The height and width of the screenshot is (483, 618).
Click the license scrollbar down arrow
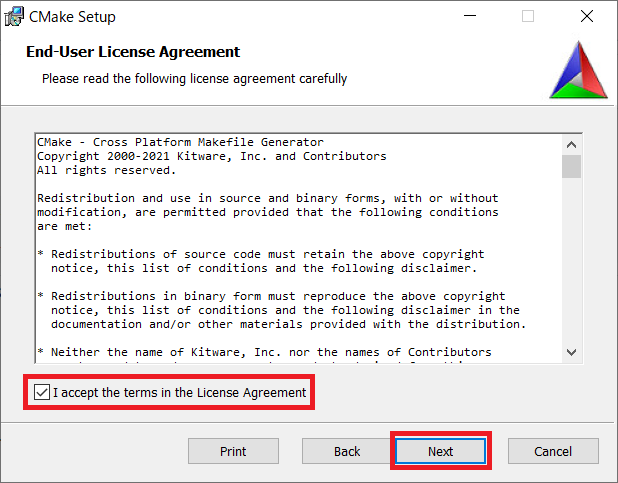click(x=571, y=352)
